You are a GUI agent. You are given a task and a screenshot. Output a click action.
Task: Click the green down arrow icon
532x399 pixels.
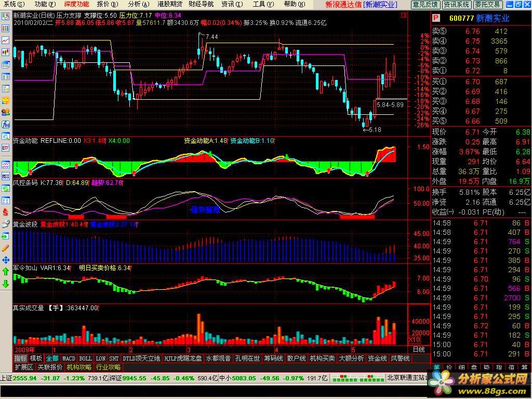point(5,284)
